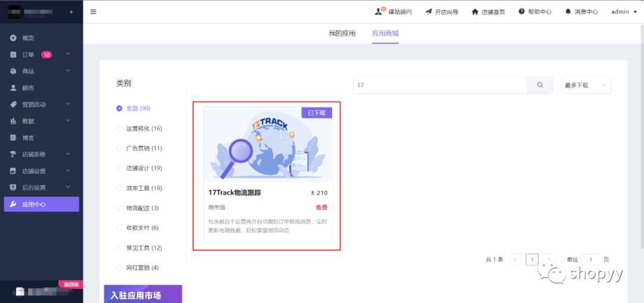Expand the 店铺装修 submenu chevron

click(x=68, y=154)
